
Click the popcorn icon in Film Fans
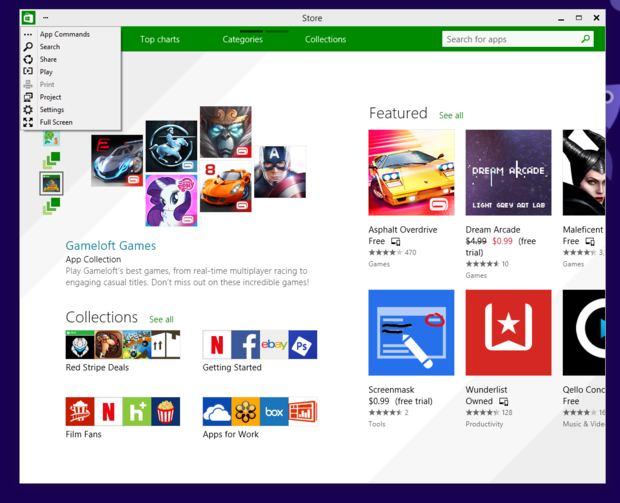click(x=166, y=412)
